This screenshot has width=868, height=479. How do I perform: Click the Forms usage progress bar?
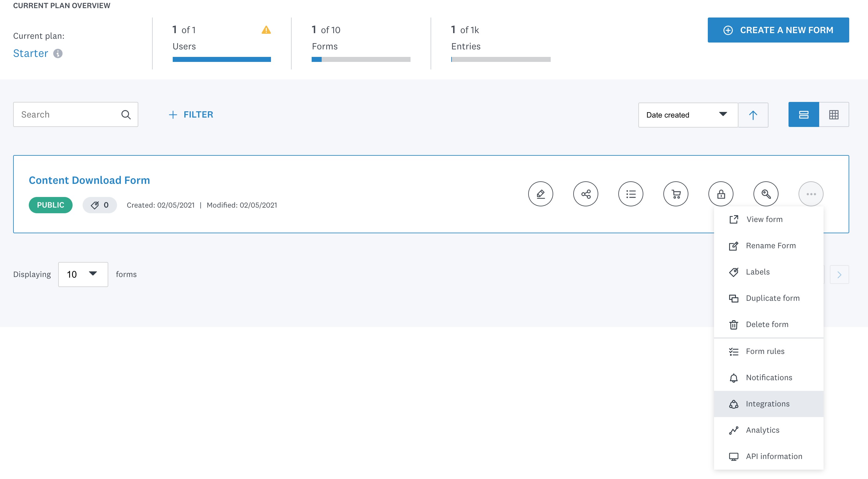tap(361, 60)
